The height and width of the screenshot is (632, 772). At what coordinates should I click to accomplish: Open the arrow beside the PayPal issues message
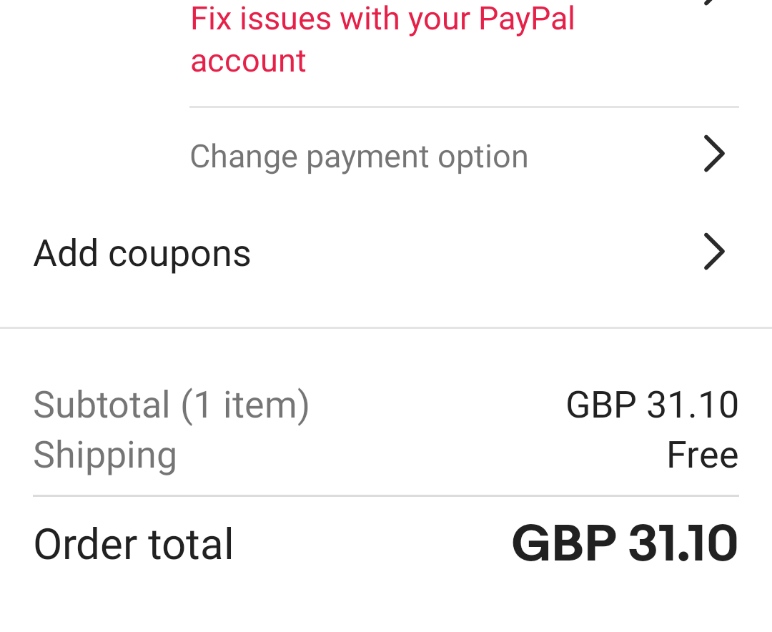point(712,4)
